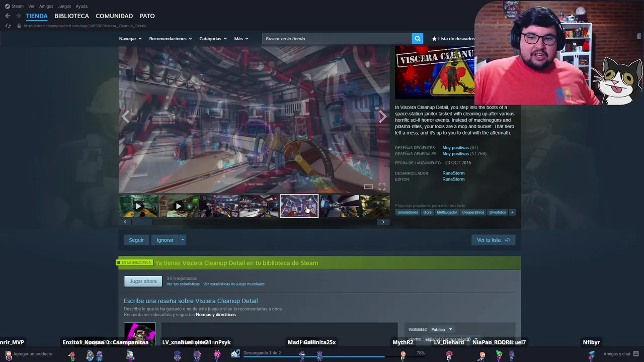
Task: Open the Ayuda menu
Action: pyautogui.click(x=82, y=6)
